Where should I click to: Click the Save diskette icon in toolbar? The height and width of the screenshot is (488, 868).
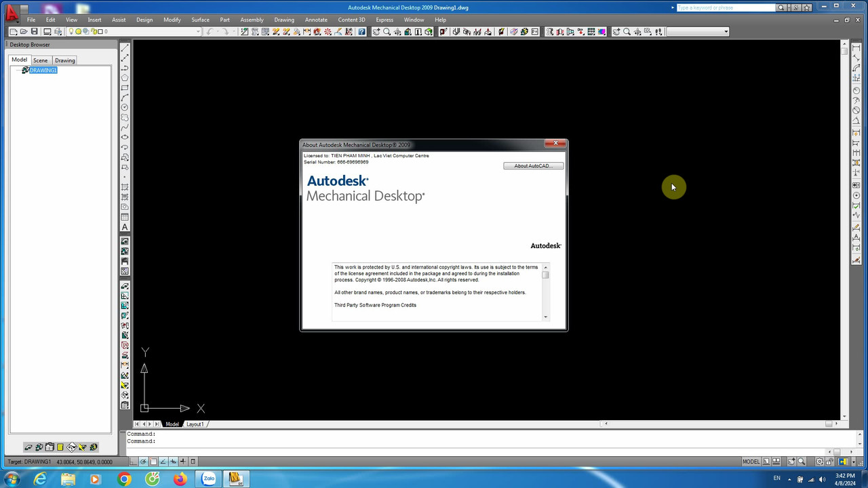coord(34,32)
